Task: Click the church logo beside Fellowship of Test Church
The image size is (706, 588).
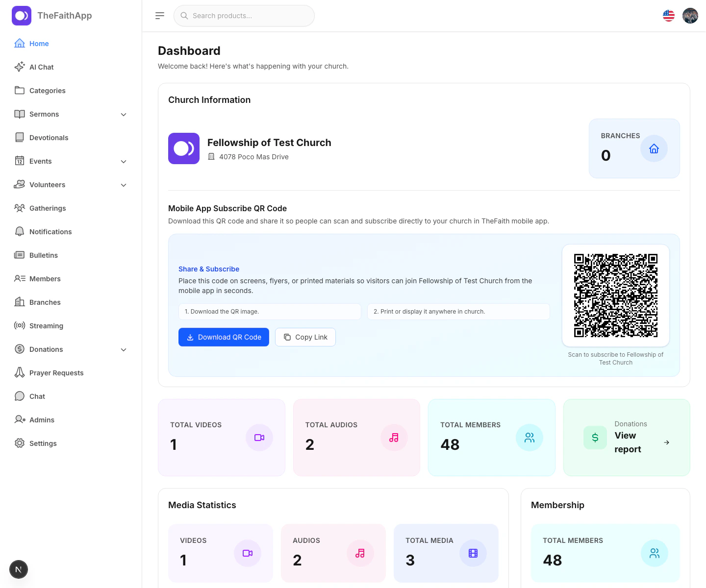Action: [x=184, y=148]
